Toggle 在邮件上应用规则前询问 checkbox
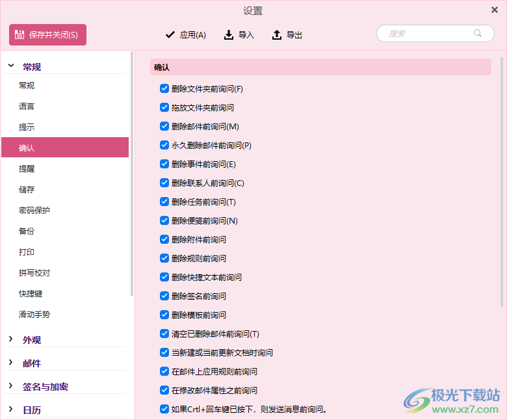The image size is (507, 420). (x=164, y=371)
